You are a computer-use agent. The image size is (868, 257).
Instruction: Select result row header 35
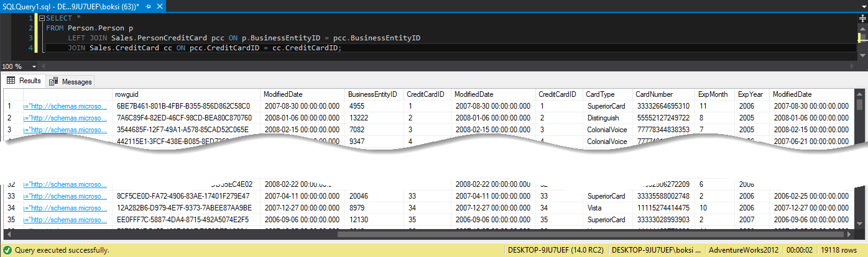[x=13, y=220]
